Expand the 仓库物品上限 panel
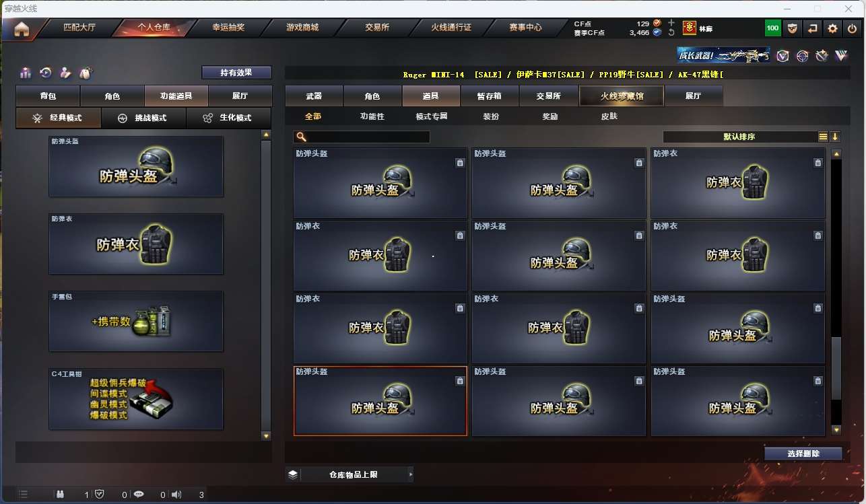The image size is (866, 504). tap(349, 474)
